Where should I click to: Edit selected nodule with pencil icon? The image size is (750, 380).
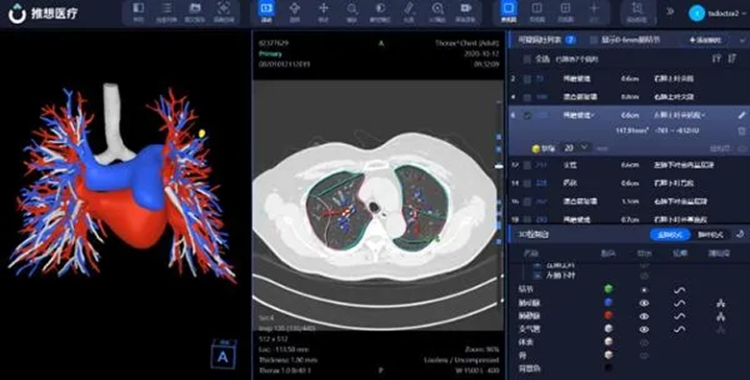click(x=741, y=115)
